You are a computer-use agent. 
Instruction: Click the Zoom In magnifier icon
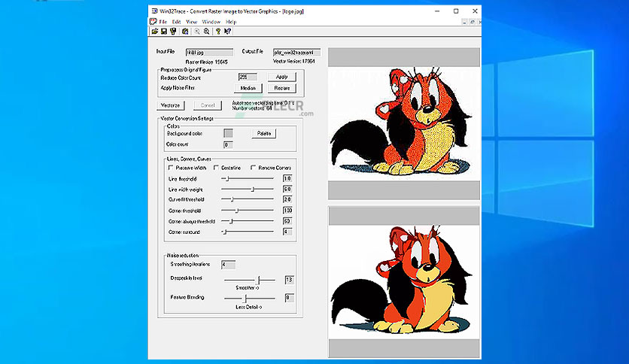(x=197, y=32)
